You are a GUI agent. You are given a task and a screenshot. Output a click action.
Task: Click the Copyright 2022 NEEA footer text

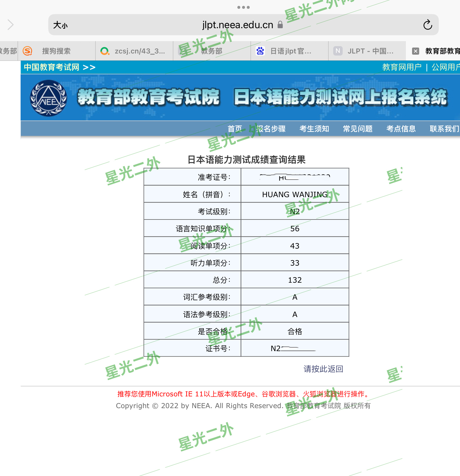pos(243,406)
